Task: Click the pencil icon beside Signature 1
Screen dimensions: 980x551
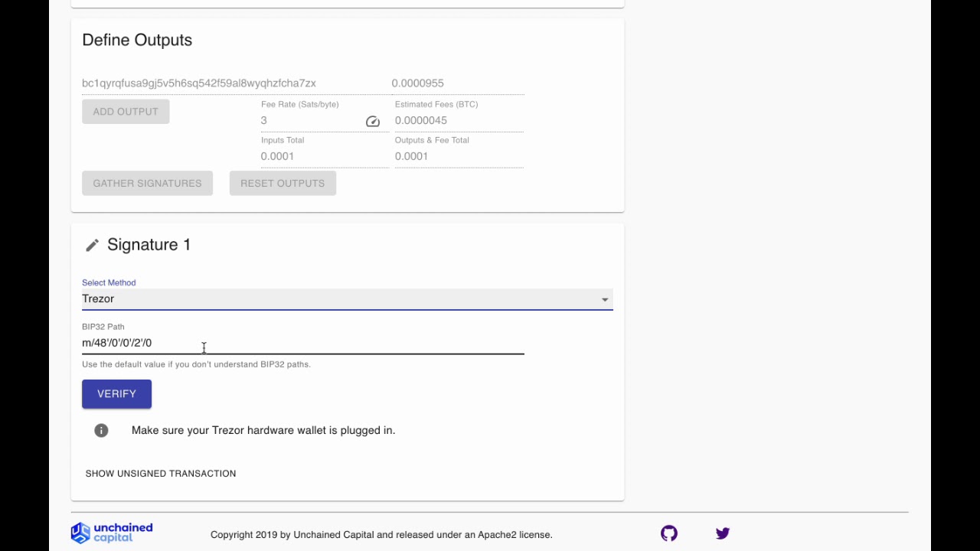Action: tap(92, 245)
